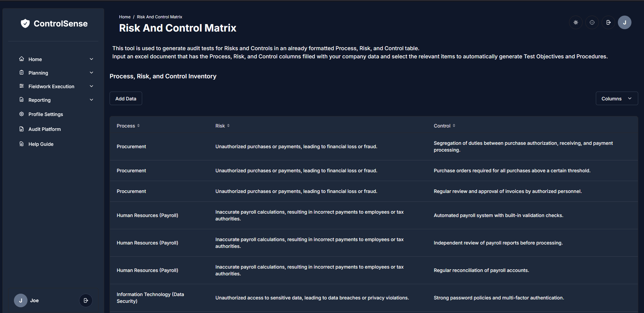The width and height of the screenshot is (644, 313).
Task: Click the Profile Settings gear icon
Action: click(22, 114)
